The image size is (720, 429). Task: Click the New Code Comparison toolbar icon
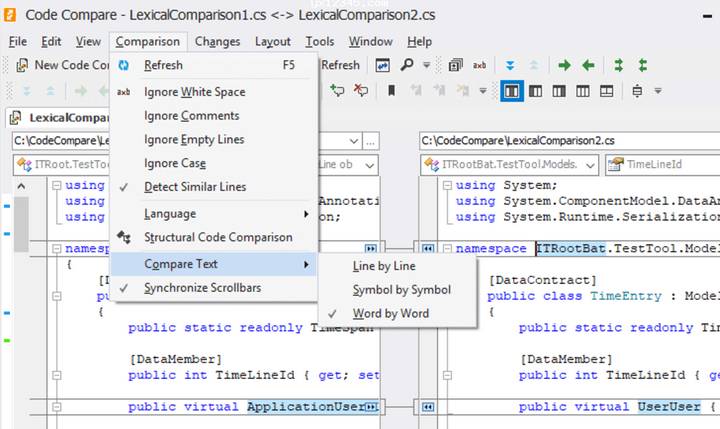point(22,65)
